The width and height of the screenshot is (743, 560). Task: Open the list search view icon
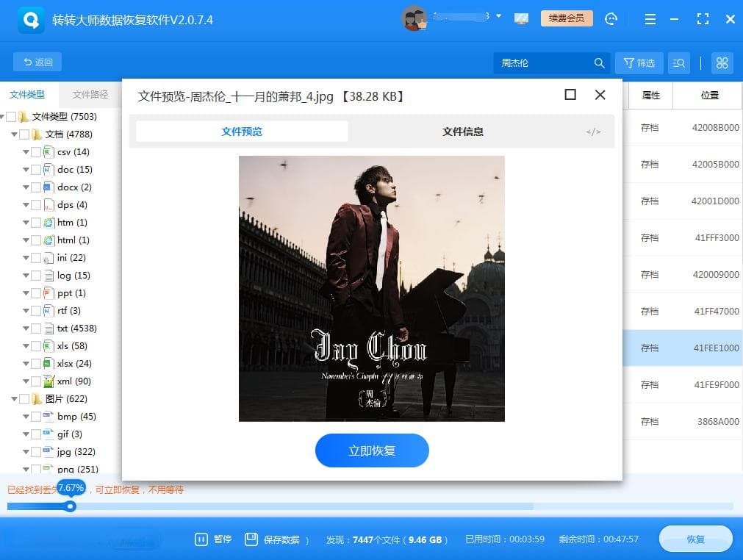coord(678,63)
